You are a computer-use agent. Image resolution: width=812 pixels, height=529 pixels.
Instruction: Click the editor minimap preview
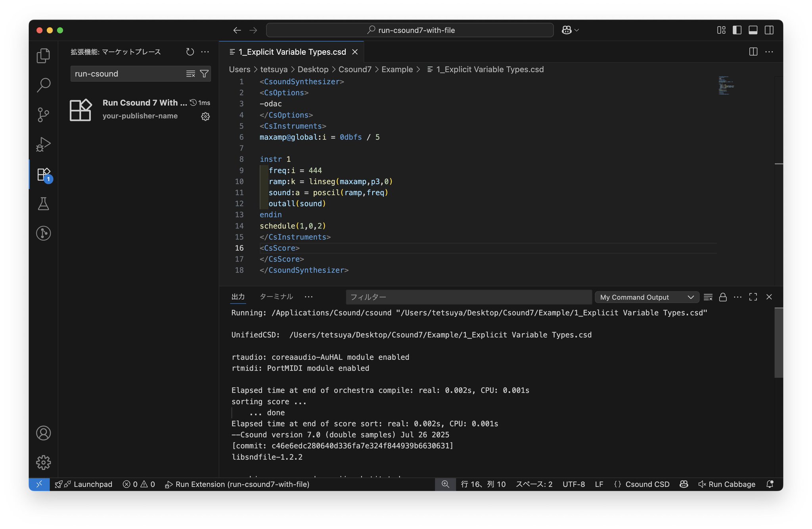point(726,85)
